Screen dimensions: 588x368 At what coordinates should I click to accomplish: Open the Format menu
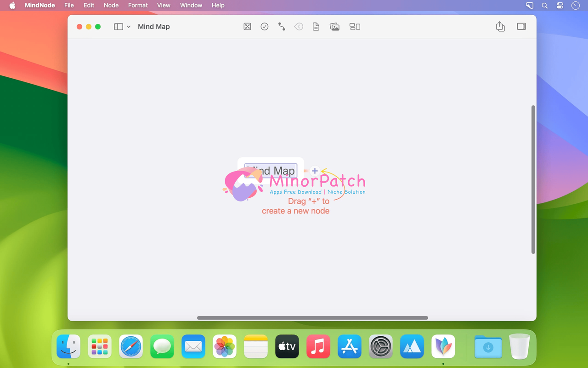tap(138, 6)
